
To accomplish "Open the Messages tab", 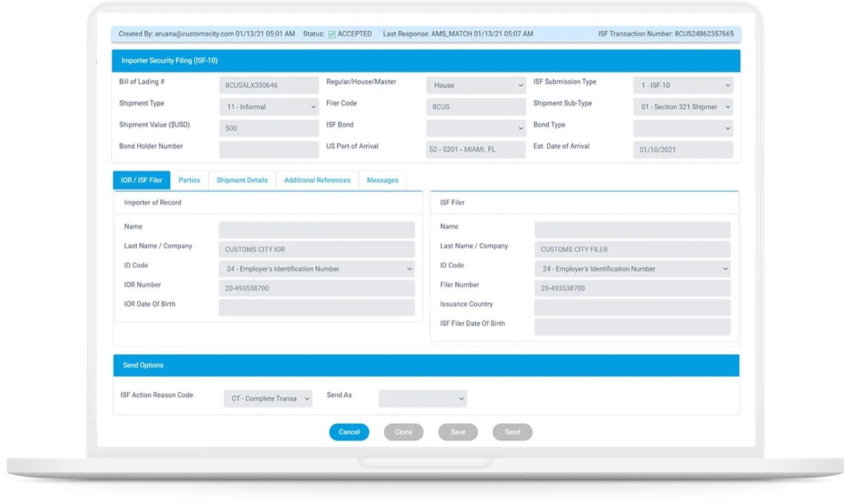I will (x=383, y=180).
